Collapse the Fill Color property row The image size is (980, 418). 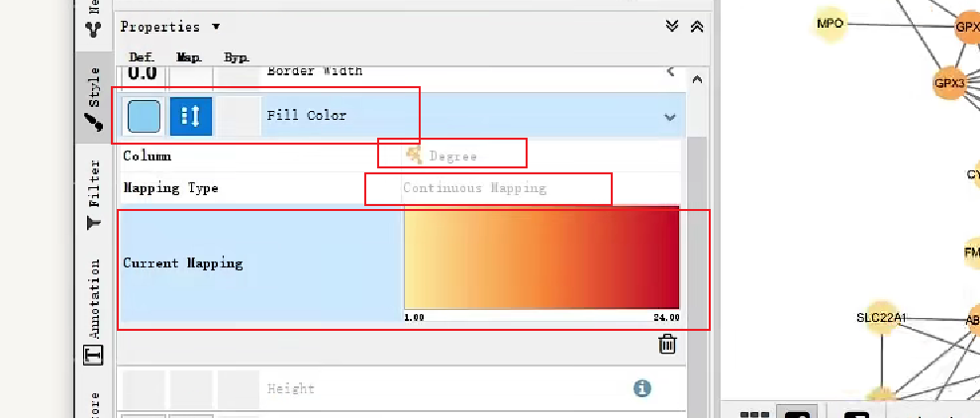(x=670, y=117)
